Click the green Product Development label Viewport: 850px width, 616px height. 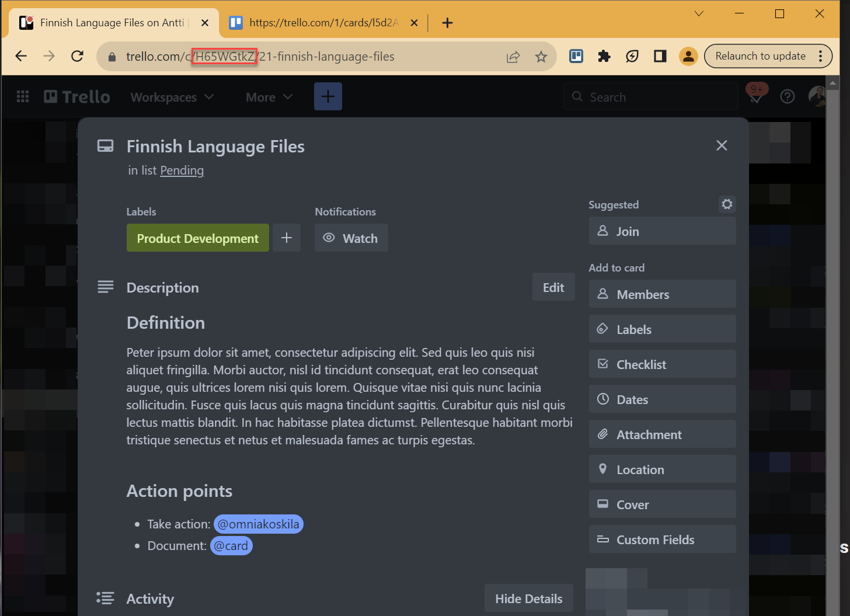pyautogui.click(x=198, y=238)
